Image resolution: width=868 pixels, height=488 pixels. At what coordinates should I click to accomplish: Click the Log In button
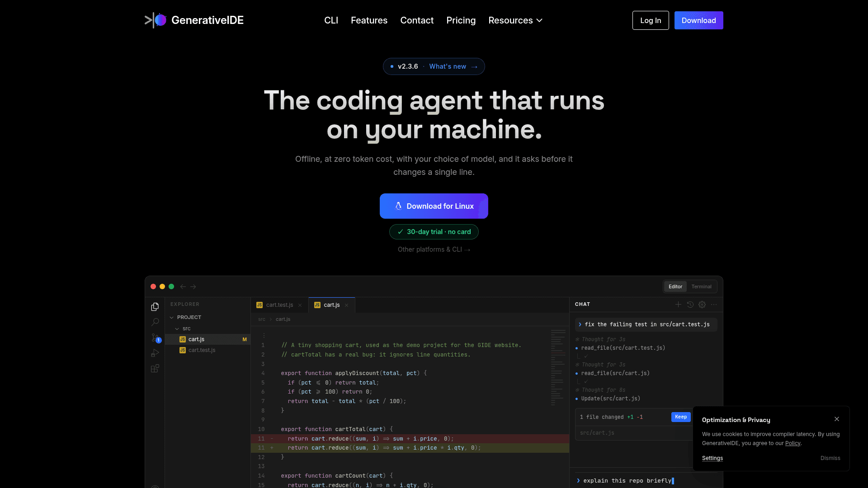pos(651,20)
